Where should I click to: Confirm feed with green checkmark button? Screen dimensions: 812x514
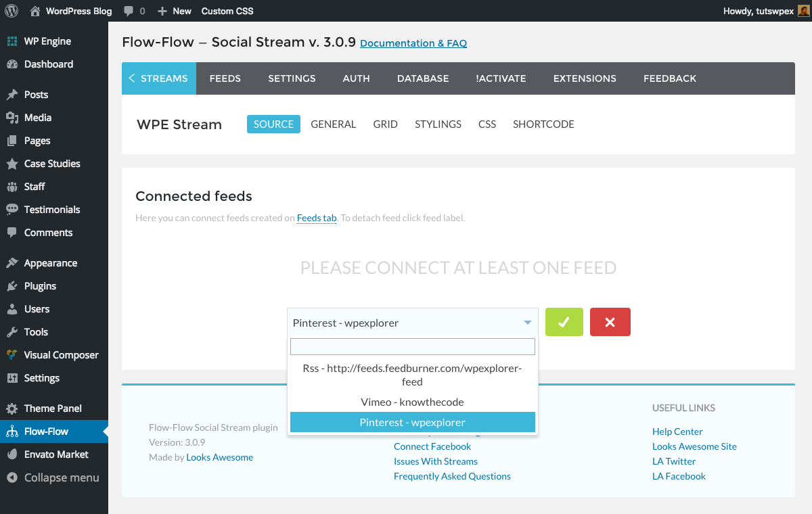pos(564,323)
